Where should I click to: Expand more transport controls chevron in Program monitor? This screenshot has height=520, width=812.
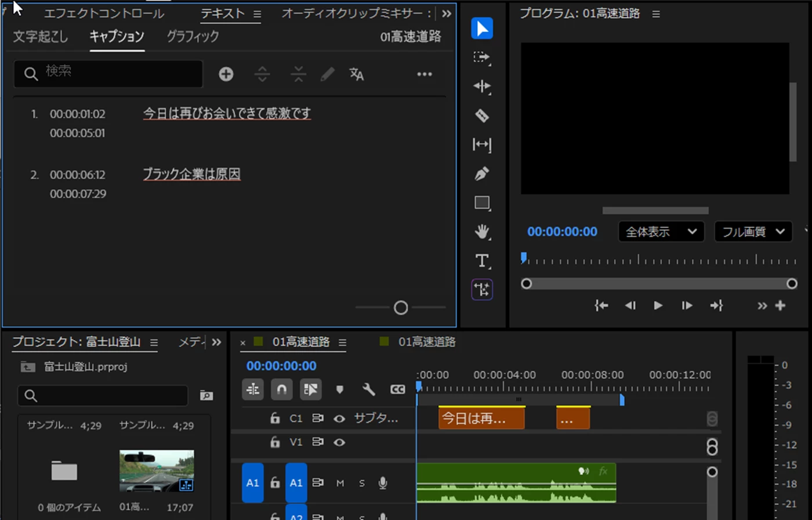[x=762, y=306]
